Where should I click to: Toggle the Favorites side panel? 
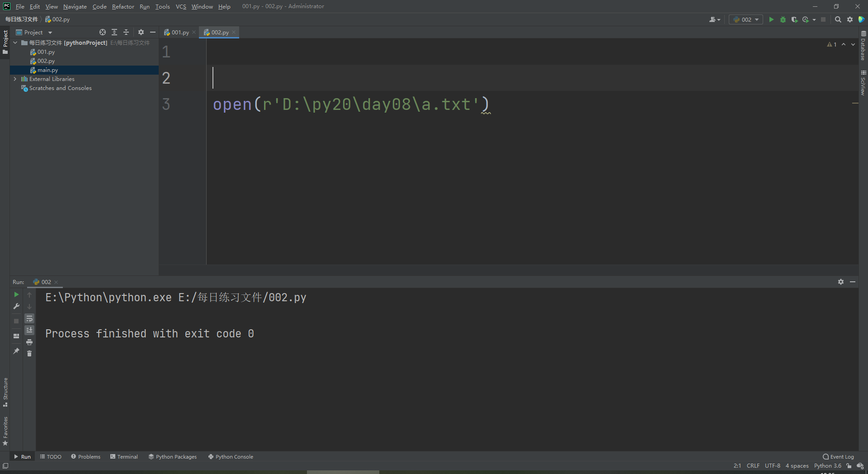5,431
